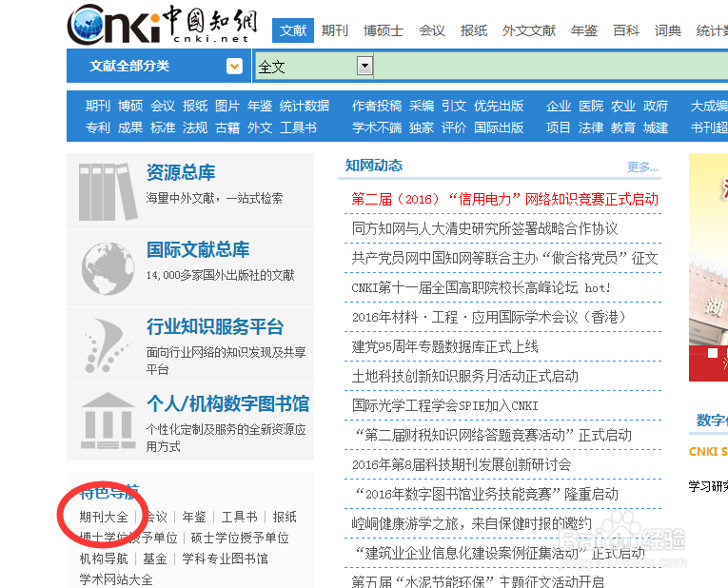The width and height of the screenshot is (728, 588).
Task: Select the 文献 tab
Action: tap(293, 30)
